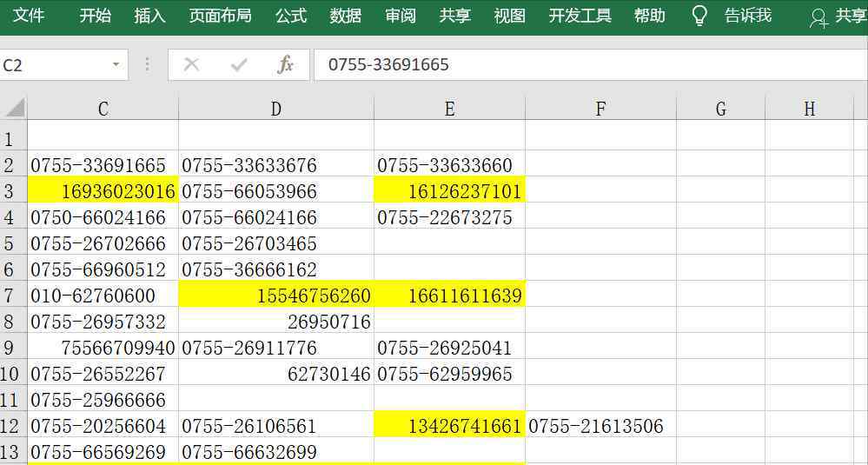This screenshot has width=868, height=465.
Task: Click the 告诉我 search text
Action: click(x=748, y=17)
